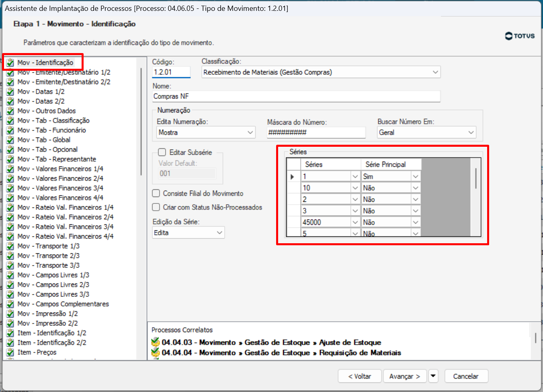Viewport: 543px width, 392px height.
Task: Click the icon beside Mov - Impressão 1/2
Action: pos(10,314)
